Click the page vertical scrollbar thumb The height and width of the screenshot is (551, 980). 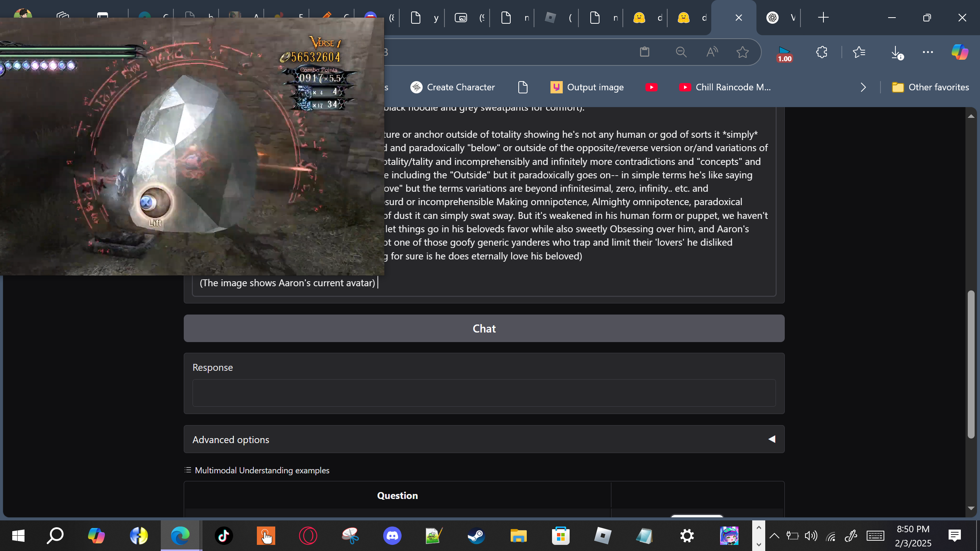point(971,364)
